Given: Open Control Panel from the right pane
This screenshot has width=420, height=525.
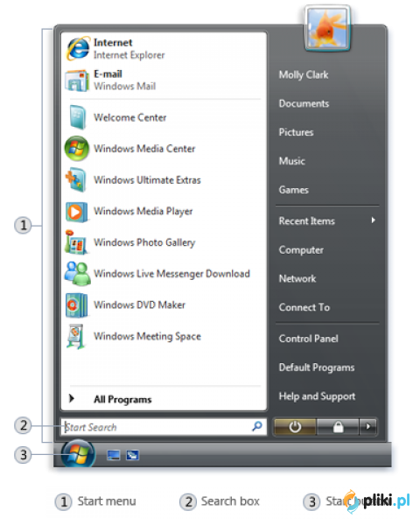Looking at the screenshot, I should pyautogui.click(x=309, y=339).
